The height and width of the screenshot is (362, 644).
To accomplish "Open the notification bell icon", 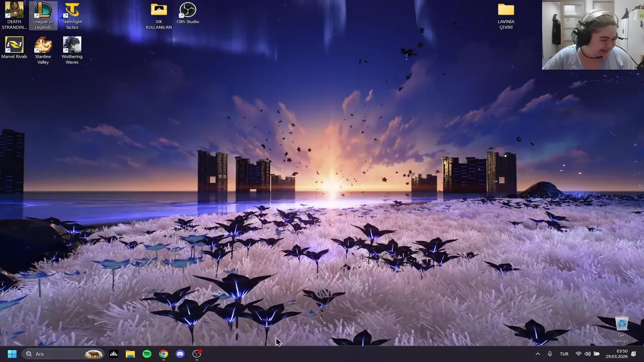I will pos(634,354).
